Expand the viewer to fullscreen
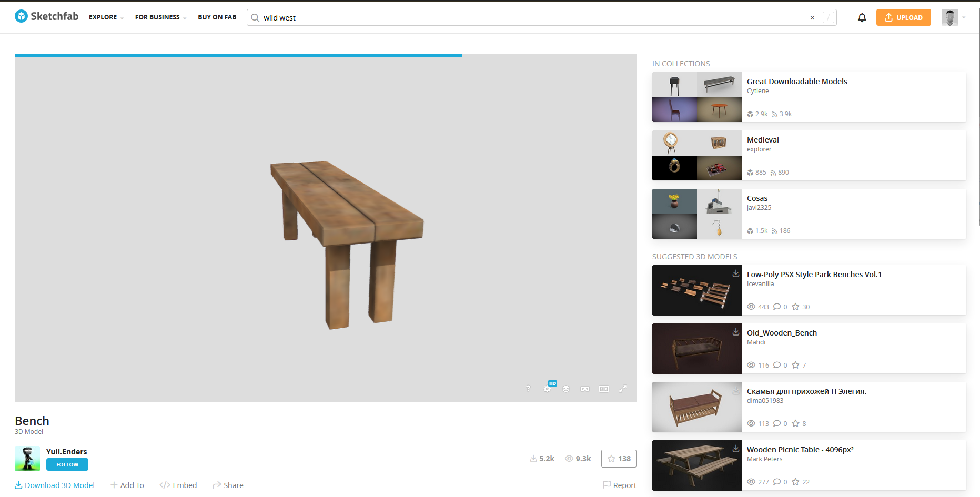The width and height of the screenshot is (980, 497). click(x=623, y=389)
